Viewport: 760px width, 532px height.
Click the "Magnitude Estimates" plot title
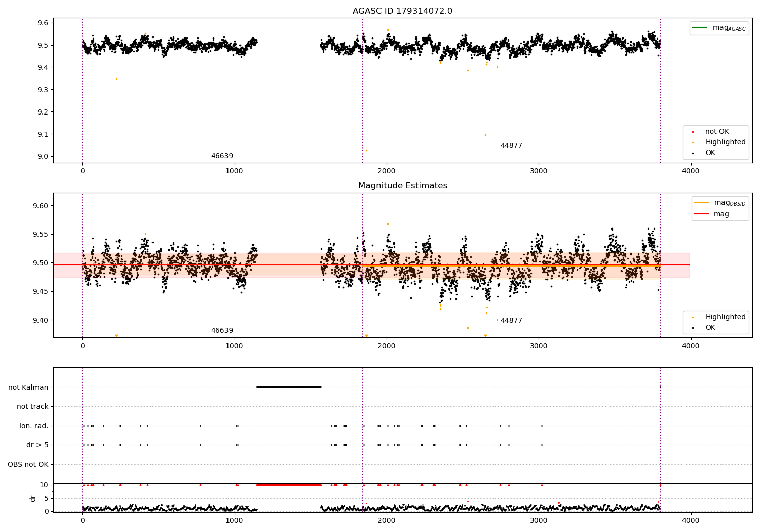[x=402, y=186]
